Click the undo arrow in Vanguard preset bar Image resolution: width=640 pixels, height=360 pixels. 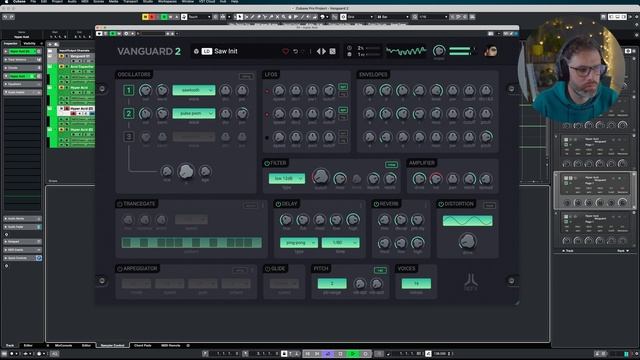click(x=295, y=51)
